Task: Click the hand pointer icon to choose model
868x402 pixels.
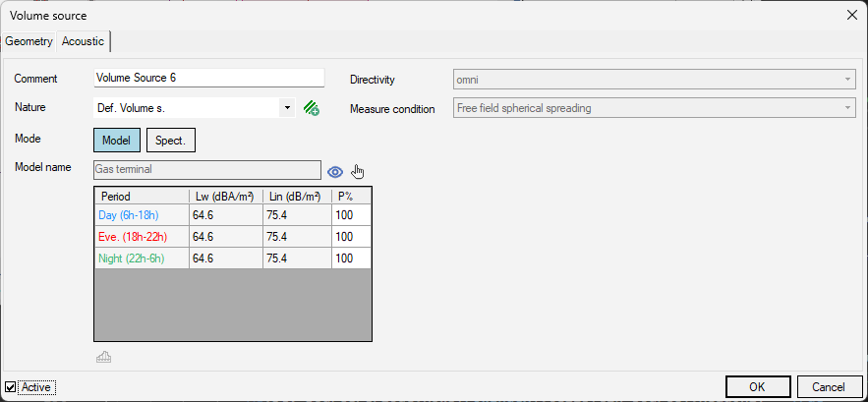Action: [x=358, y=172]
